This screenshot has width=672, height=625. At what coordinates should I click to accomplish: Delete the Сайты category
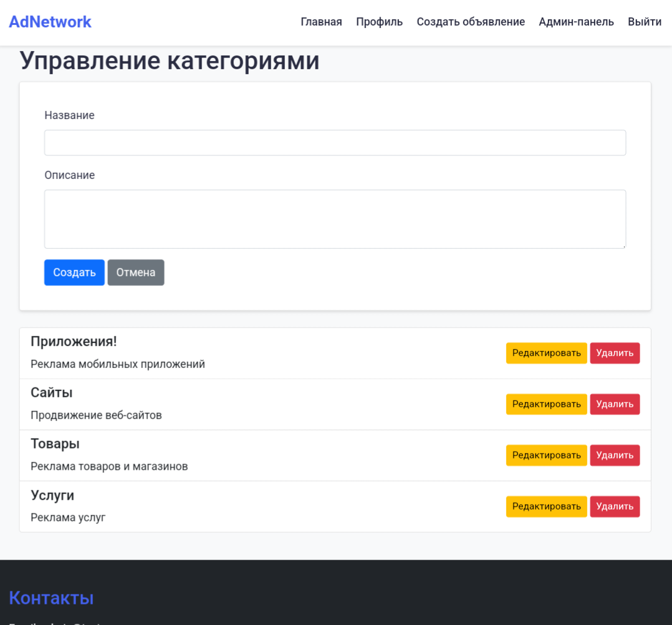(615, 404)
